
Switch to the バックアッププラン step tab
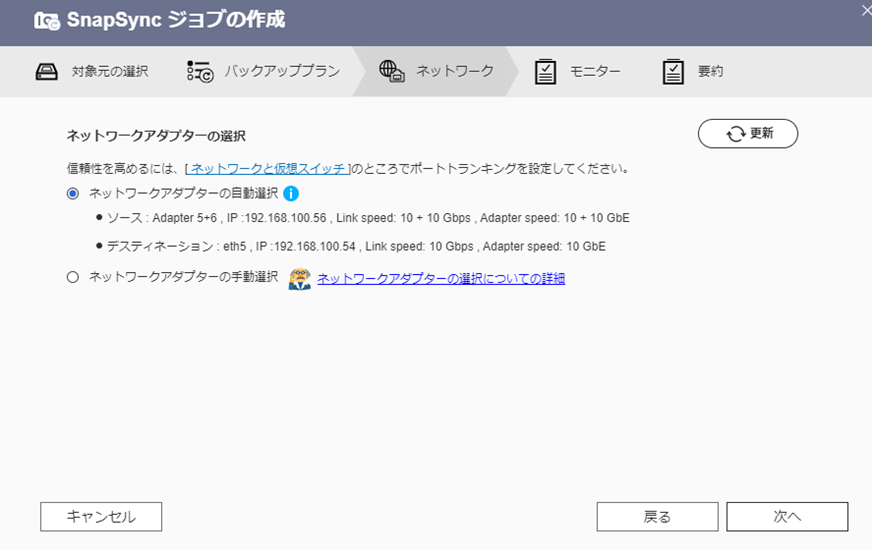282,72
